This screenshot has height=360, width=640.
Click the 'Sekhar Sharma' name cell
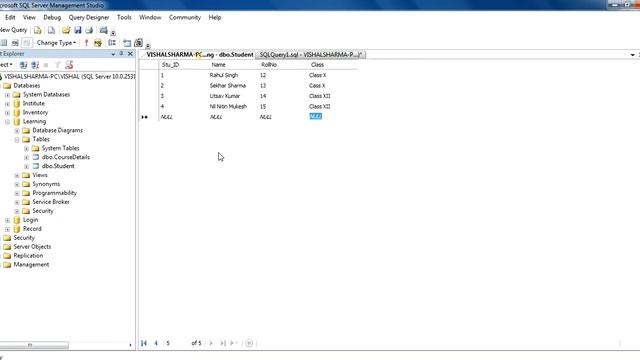click(233, 86)
